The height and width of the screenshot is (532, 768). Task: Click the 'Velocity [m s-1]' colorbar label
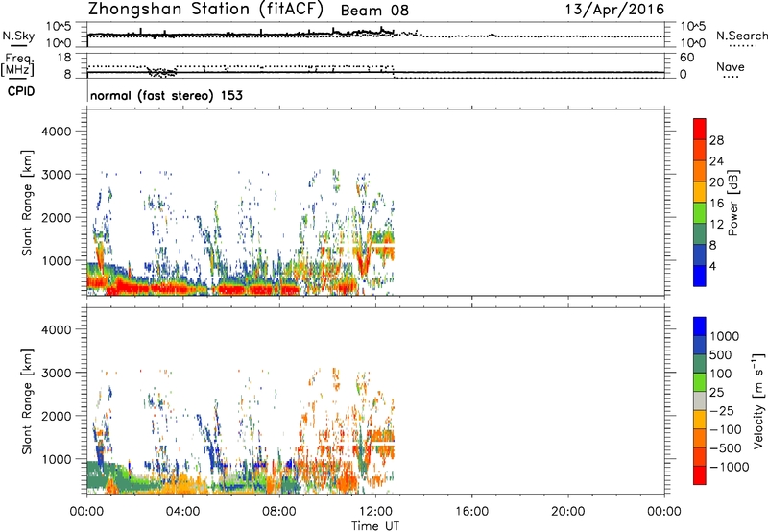(x=758, y=400)
